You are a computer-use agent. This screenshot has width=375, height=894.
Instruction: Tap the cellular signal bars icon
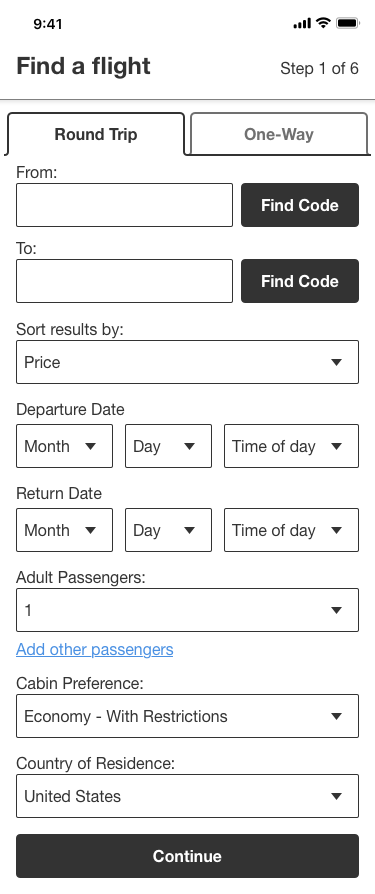pos(302,23)
